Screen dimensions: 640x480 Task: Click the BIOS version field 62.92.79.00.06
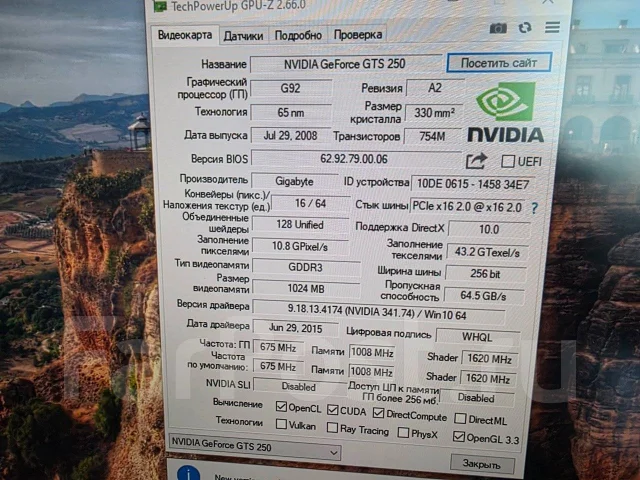tap(355, 159)
